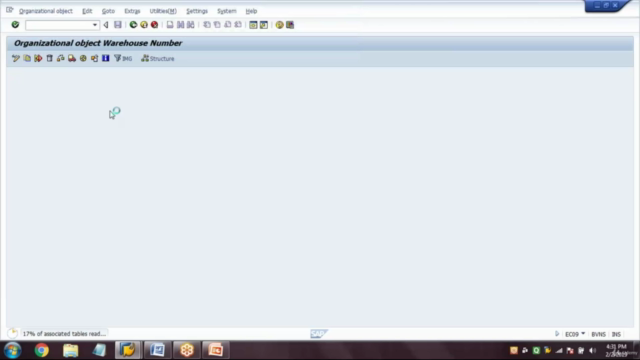Click the trash can Delete icon
640x360 pixels.
pyautogui.click(x=49, y=58)
